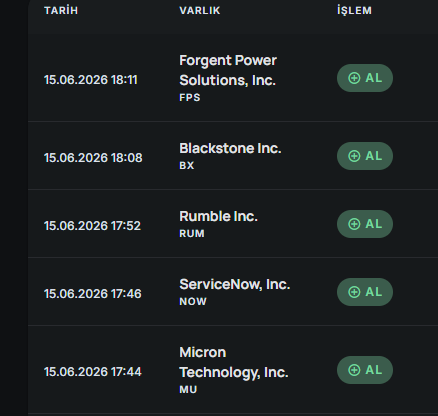Click the AL button for Forgent Power Solutions
Image resolution: width=438 pixels, height=416 pixels.
pos(365,78)
